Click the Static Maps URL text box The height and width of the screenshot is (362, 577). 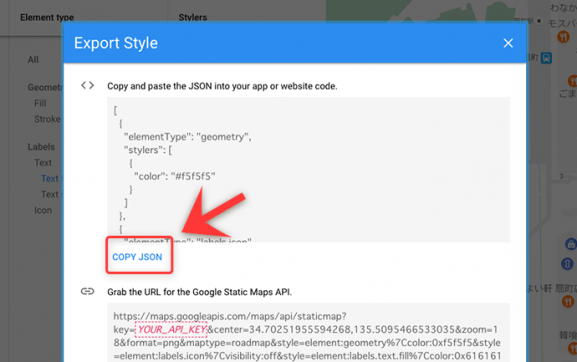[308, 333]
